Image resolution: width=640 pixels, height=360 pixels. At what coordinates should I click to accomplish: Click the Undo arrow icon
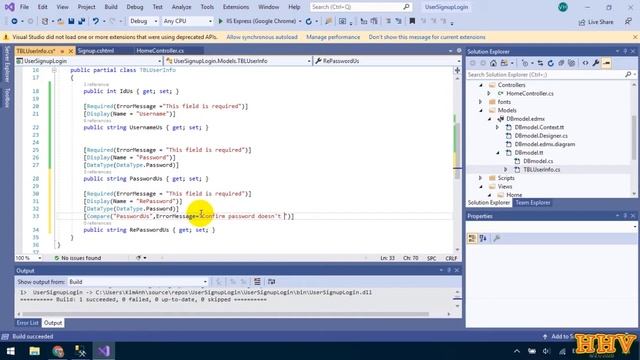(96, 21)
